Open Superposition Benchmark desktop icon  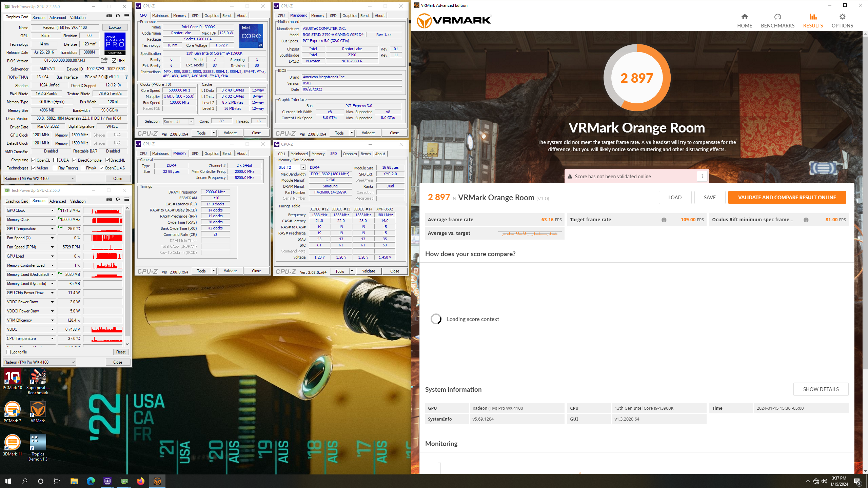click(x=38, y=382)
